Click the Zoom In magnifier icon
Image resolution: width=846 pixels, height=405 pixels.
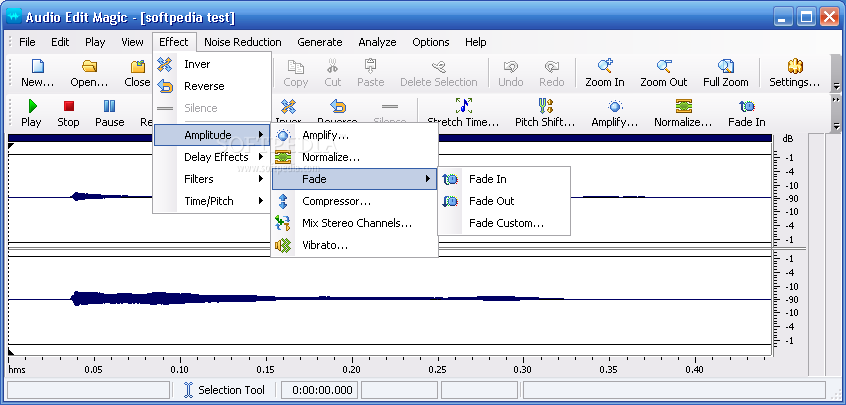(x=605, y=66)
